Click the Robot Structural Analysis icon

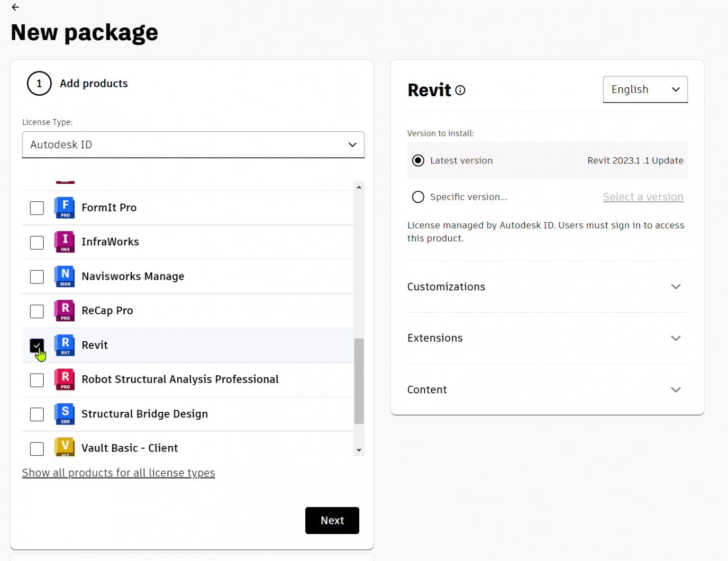click(x=64, y=380)
